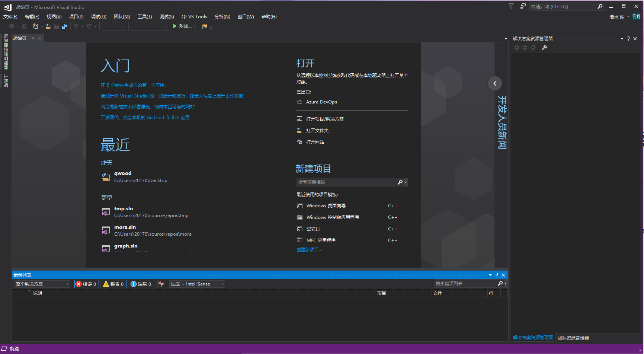Screen dimensions: 644x354
Task: Pin the Error List panel
Action: pos(497,275)
